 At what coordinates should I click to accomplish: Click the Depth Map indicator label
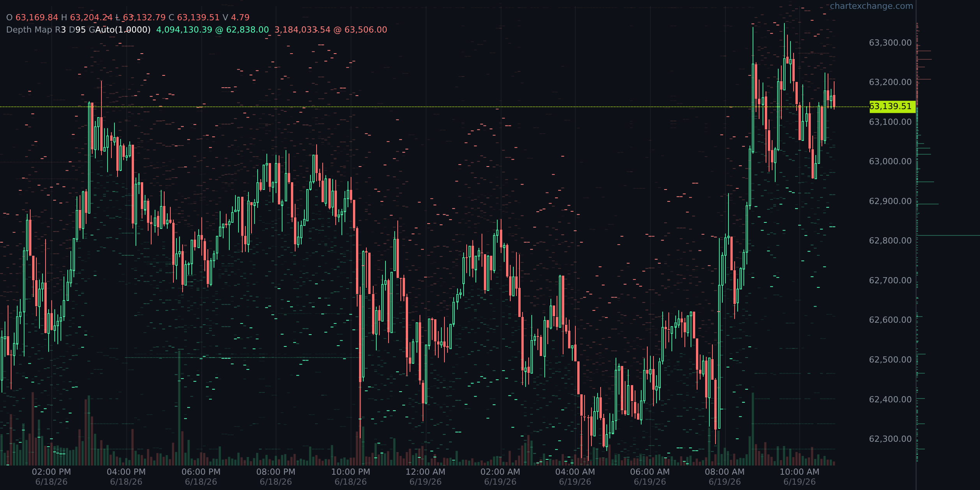coord(29,30)
